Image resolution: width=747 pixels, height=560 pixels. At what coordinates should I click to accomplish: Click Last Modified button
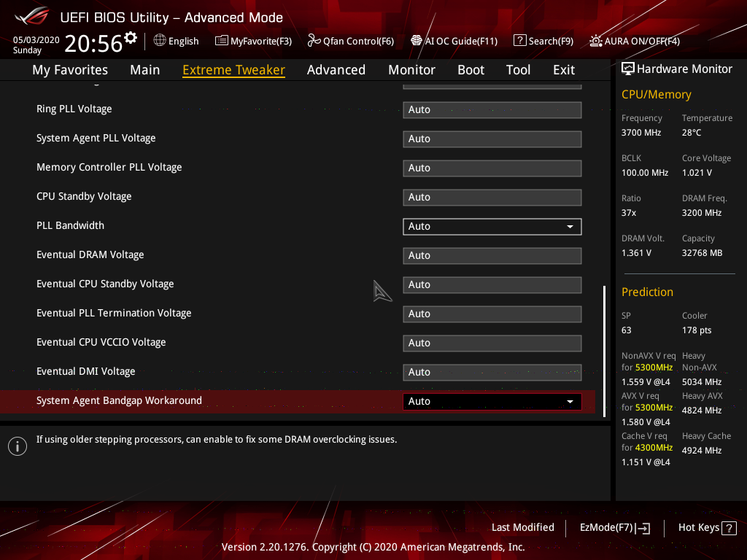pos(522,528)
